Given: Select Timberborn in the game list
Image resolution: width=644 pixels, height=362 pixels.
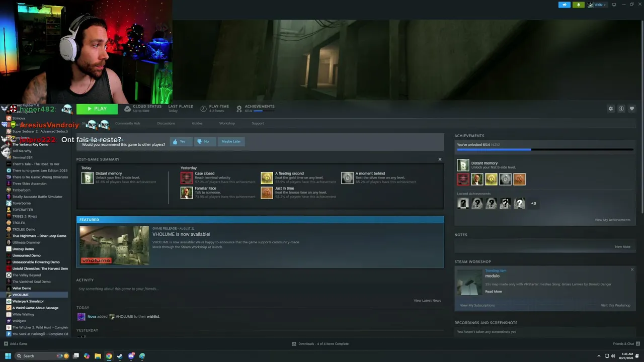Looking at the screenshot, I should [34, 190].
